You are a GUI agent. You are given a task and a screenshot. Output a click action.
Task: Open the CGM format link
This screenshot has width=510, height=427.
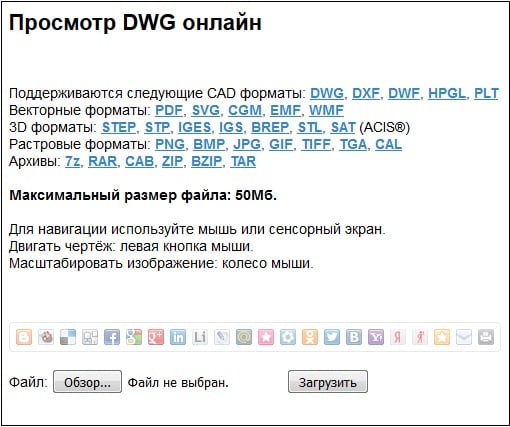[x=245, y=110]
